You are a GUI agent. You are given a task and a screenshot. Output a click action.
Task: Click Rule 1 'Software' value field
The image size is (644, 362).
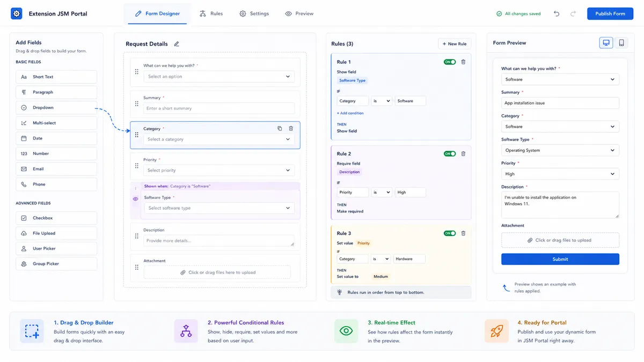[x=410, y=101]
